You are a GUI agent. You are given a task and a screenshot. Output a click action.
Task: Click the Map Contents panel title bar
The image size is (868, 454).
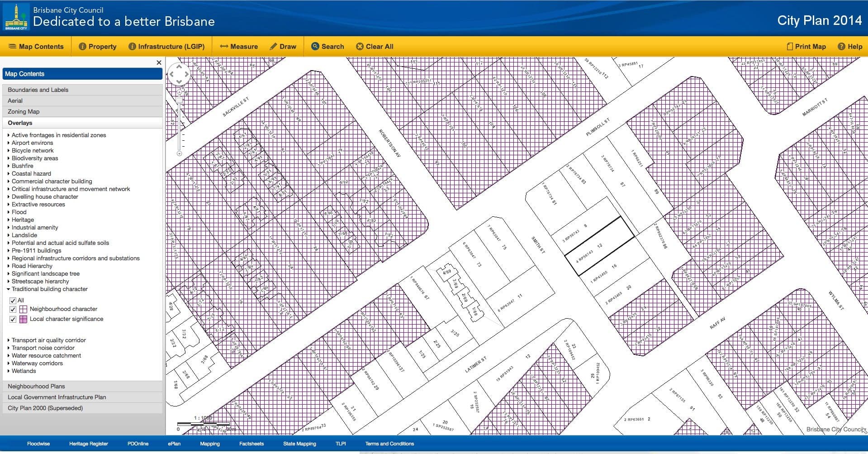click(x=82, y=74)
